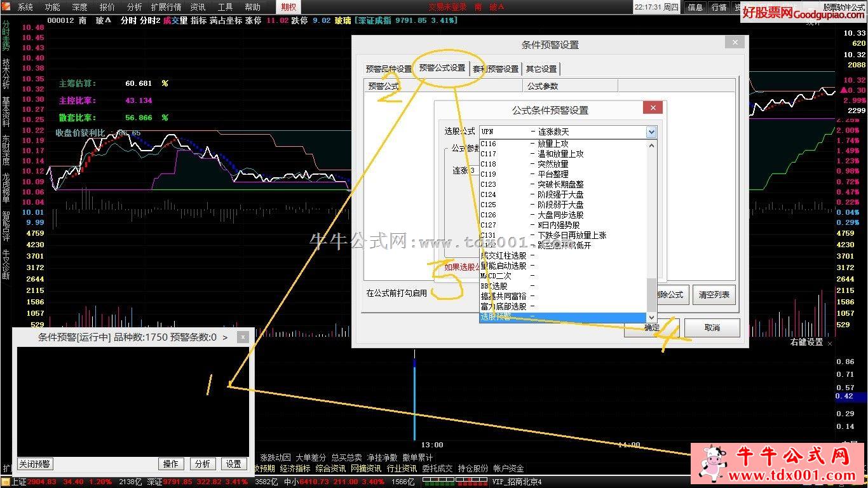Select BBI选股 in formula list
The height and width of the screenshot is (488, 868).
[x=562, y=286]
